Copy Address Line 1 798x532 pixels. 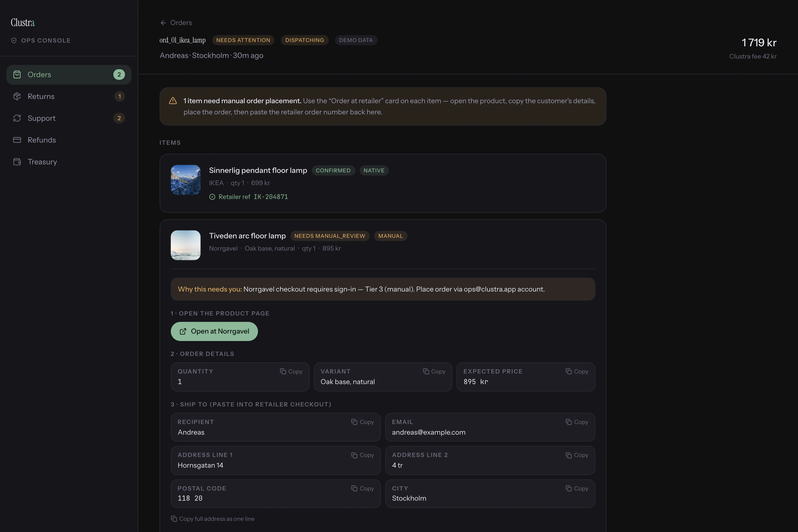click(363, 455)
